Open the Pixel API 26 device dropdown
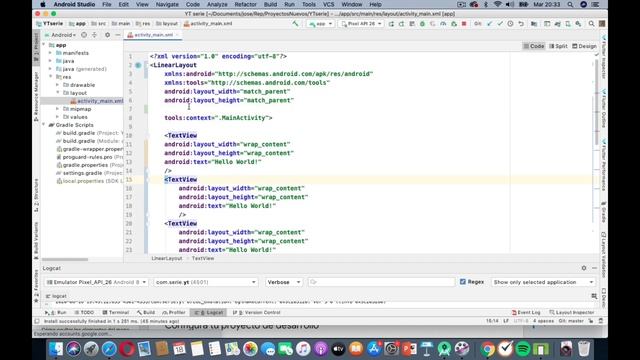 (x=361, y=24)
